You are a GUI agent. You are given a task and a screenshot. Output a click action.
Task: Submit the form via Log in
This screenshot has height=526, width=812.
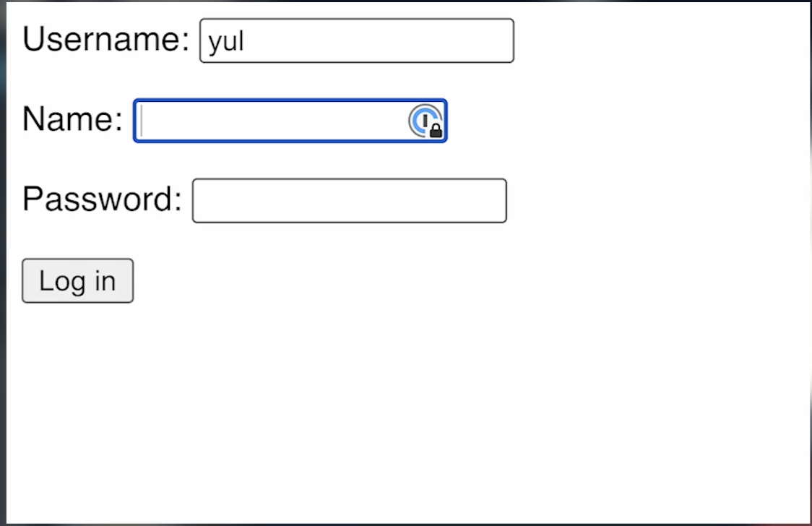click(x=77, y=281)
